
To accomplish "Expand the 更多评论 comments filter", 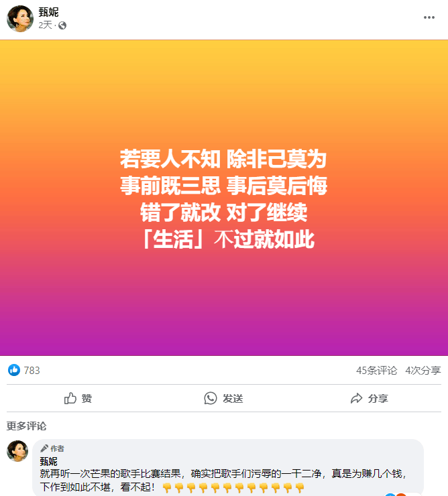I will coord(26,426).
